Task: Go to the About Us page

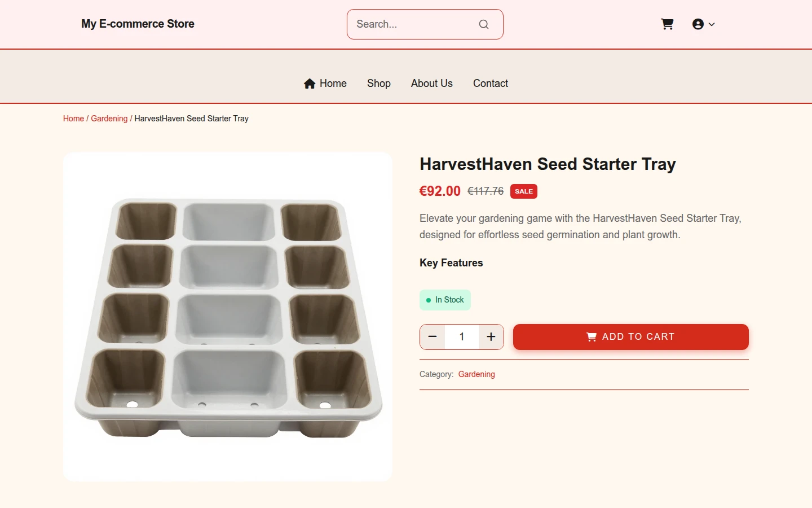Action: point(432,84)
